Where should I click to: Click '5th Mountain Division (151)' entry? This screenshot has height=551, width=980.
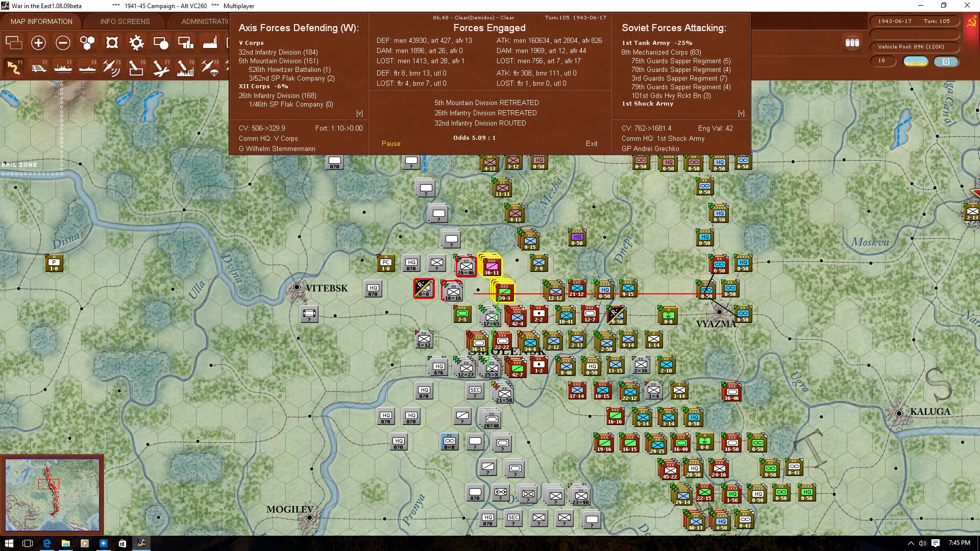tap(278, 61)
